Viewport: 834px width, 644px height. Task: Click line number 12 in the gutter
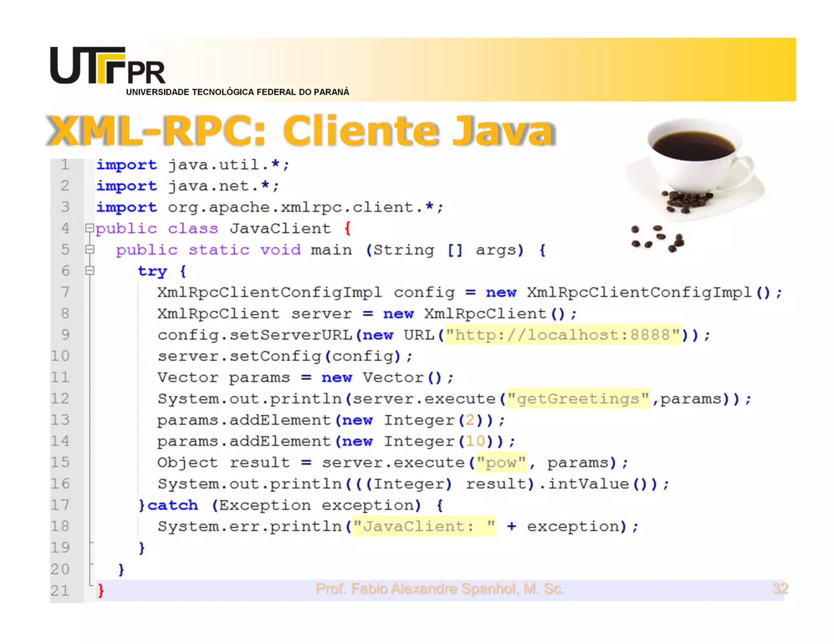point(60,398)
